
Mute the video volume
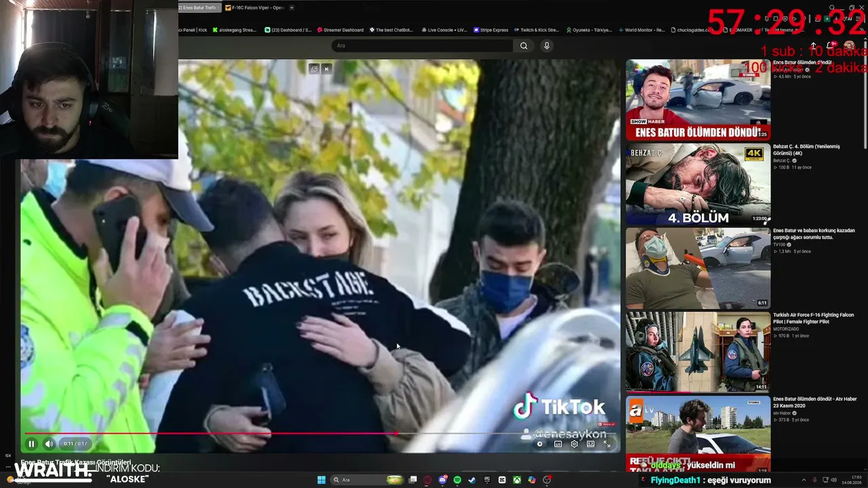(x=49, y=444)
